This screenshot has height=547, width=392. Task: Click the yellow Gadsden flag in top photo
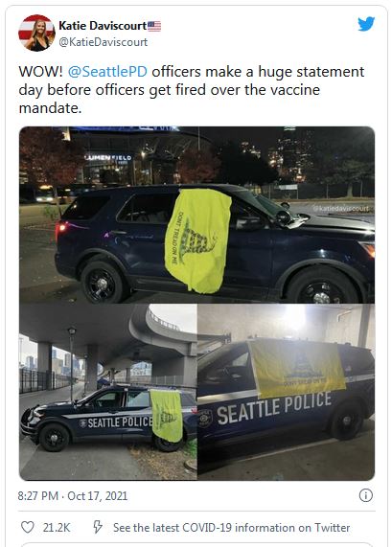click(197, 240)
